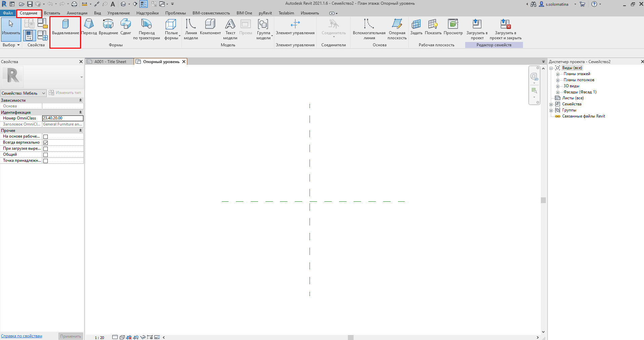Viewport: 644px width, 340px height.
Task: Toggle the Properties palette button in ribbon
Action: coord(29,35)
